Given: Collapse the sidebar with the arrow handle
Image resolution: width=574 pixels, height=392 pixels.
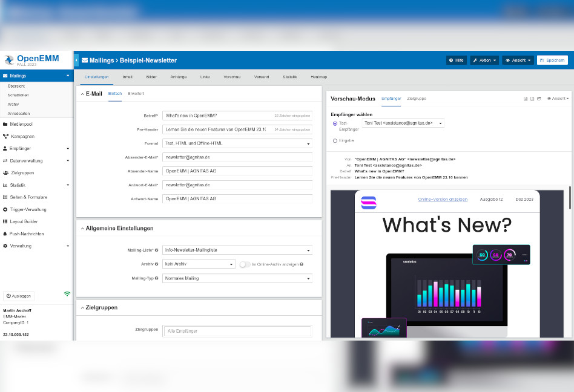Looking at the screenshot, I should 76,60.
